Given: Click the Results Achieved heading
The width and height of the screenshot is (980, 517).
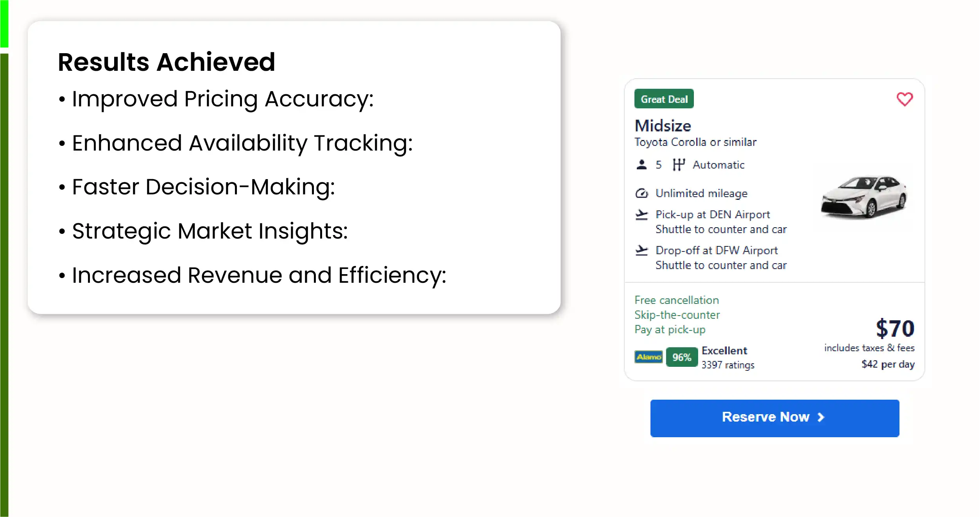Looking at the screenshot, I should point(167,62).
